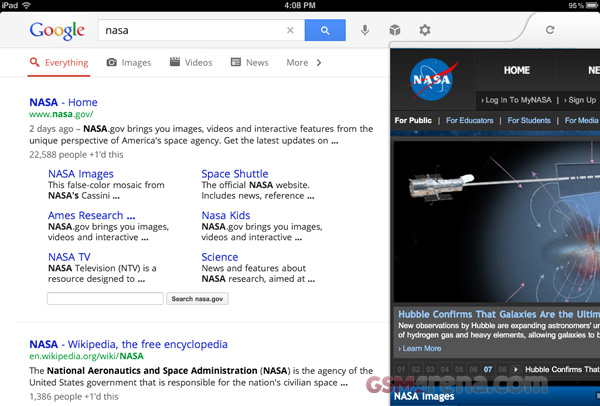The height and width of the screenshot is (406, 600).
Task: Focus the nasa.gov site search field
Action: [x=105, y=298]
